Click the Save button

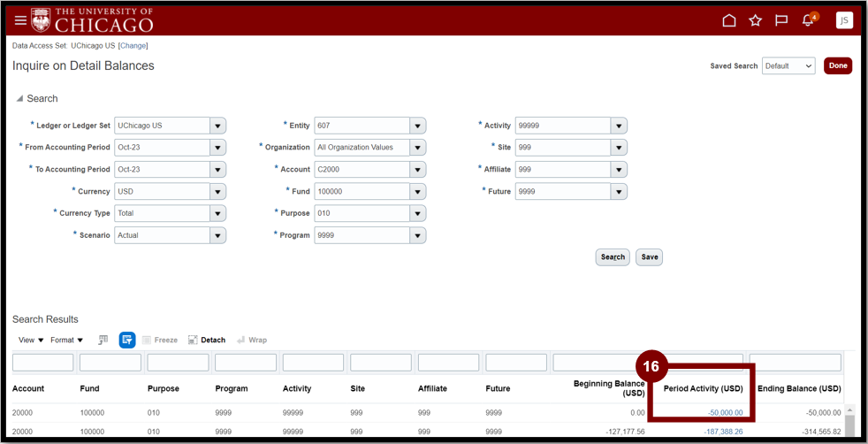point(650,256)
